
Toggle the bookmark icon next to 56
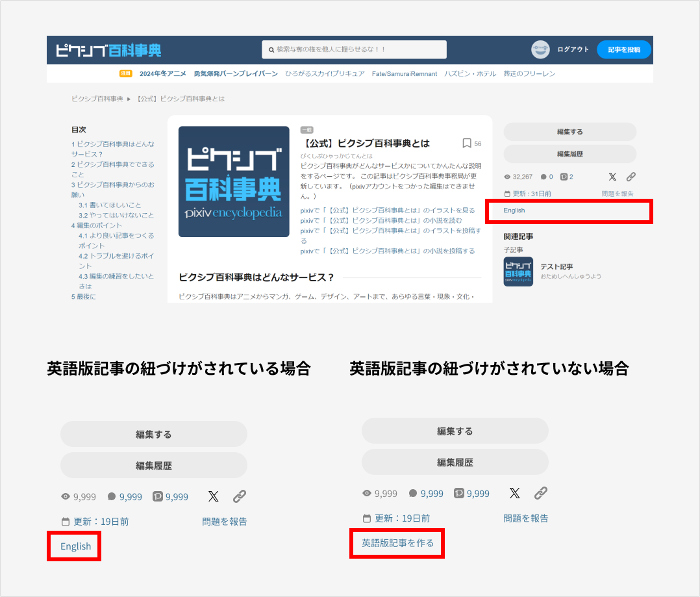click(467, 144)
